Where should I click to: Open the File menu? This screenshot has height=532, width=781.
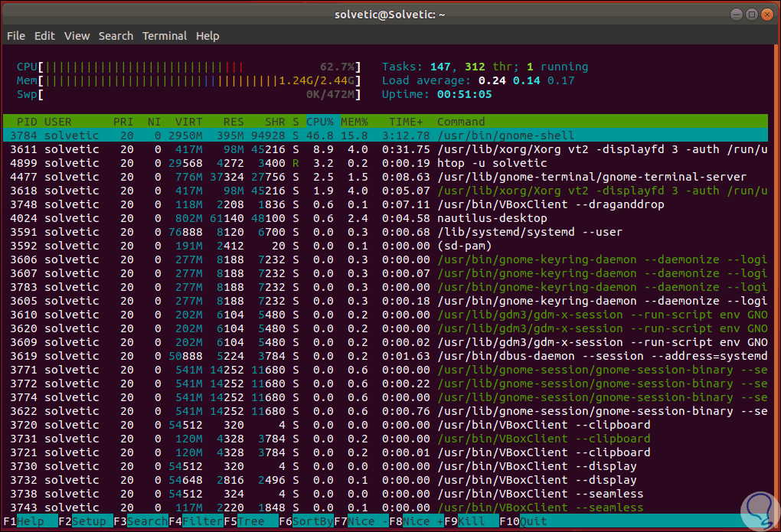pyautogui.click(x=16, y=36)
